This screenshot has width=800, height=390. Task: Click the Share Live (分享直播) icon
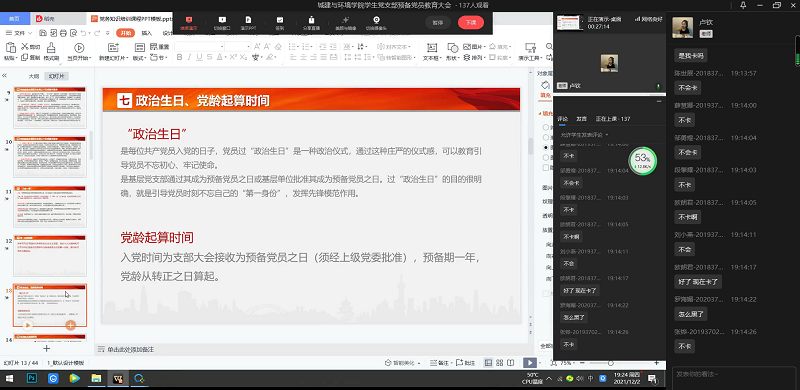(x=311, y=20)
